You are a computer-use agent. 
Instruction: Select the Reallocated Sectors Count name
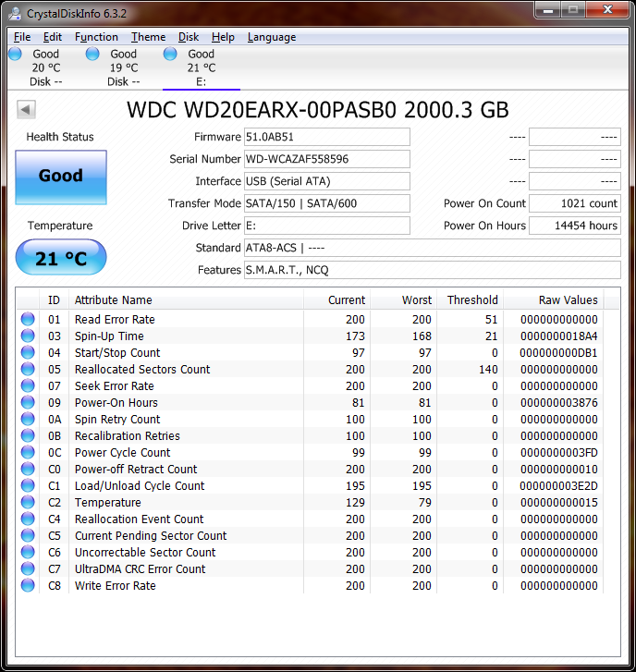point(142,370)
